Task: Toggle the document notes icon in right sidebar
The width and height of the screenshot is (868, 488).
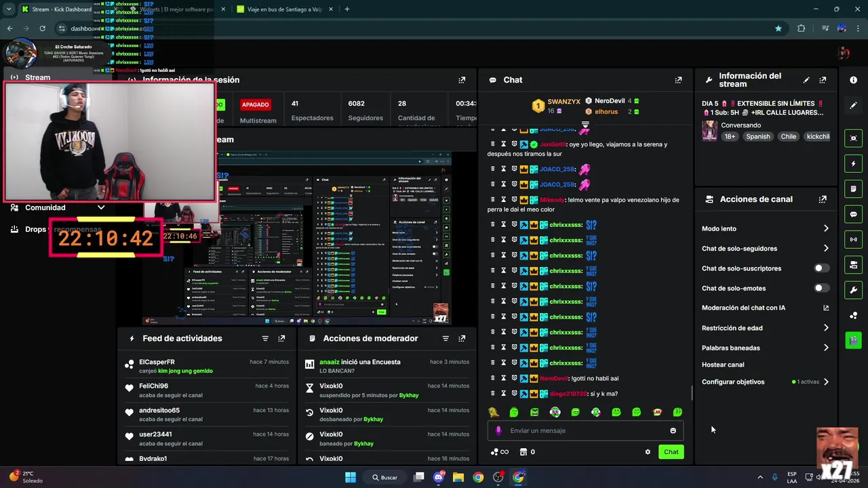Action: click(x=853, y=188)
